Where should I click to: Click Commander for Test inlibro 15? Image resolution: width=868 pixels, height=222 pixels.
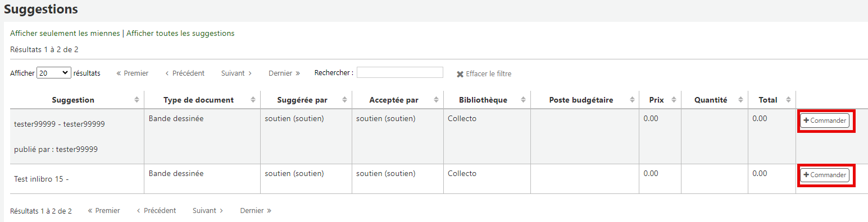click(825, 175)
